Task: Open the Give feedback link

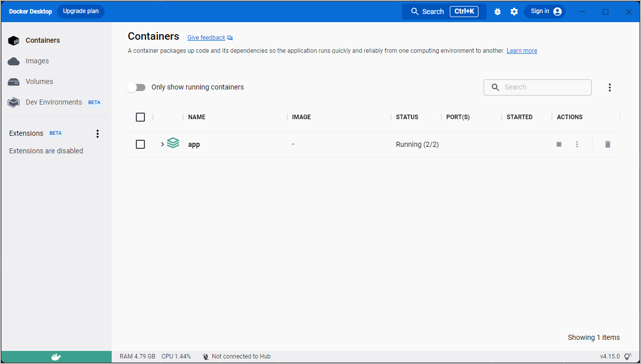Action: point(206,38)
